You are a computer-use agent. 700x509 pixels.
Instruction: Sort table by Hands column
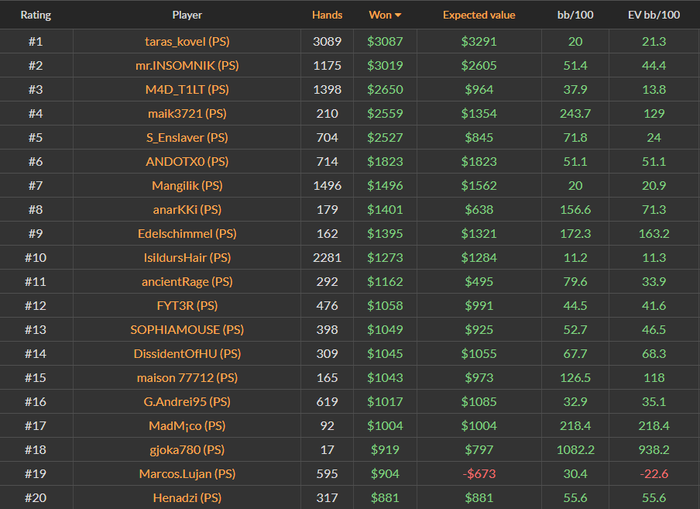click(x=326, y=16)
